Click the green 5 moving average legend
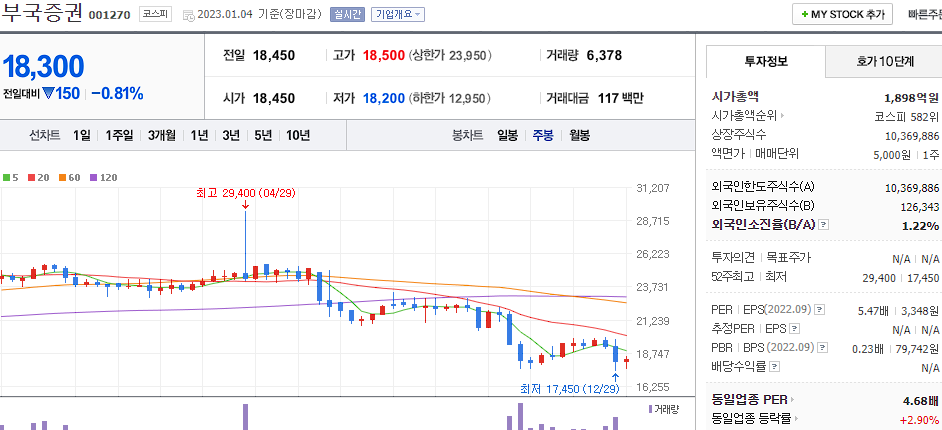The image size is (942, 430). point(11,178)
